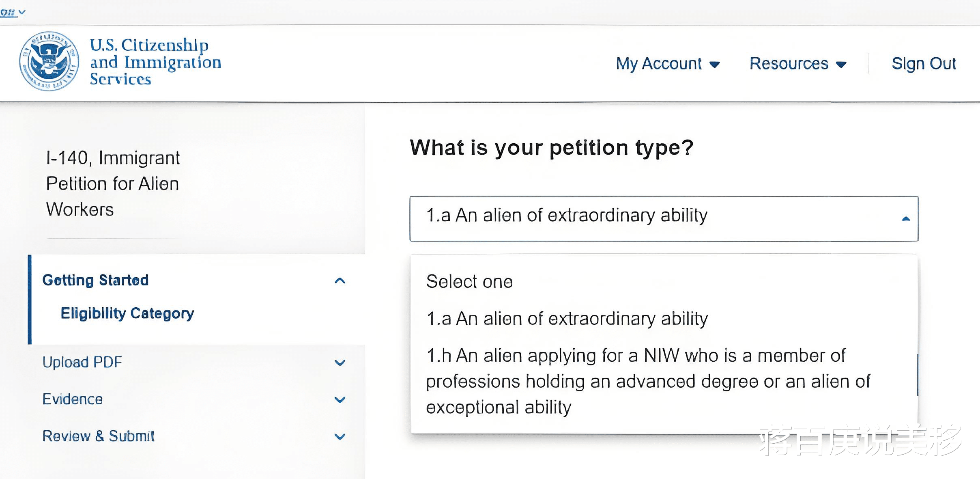This screenshot has height=479, width=980.
Task: Click the My Account caret arrow
Action: tap(715, 65)
